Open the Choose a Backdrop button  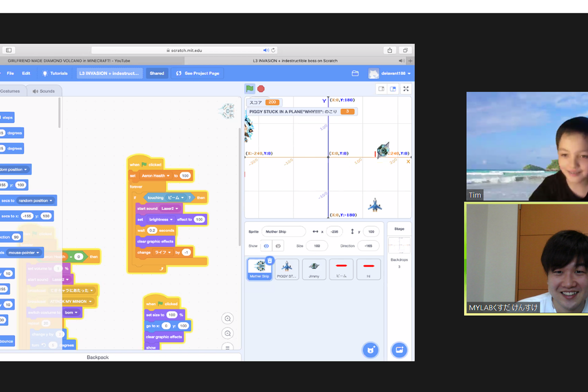pyautogui.click(x=399, y=350)
